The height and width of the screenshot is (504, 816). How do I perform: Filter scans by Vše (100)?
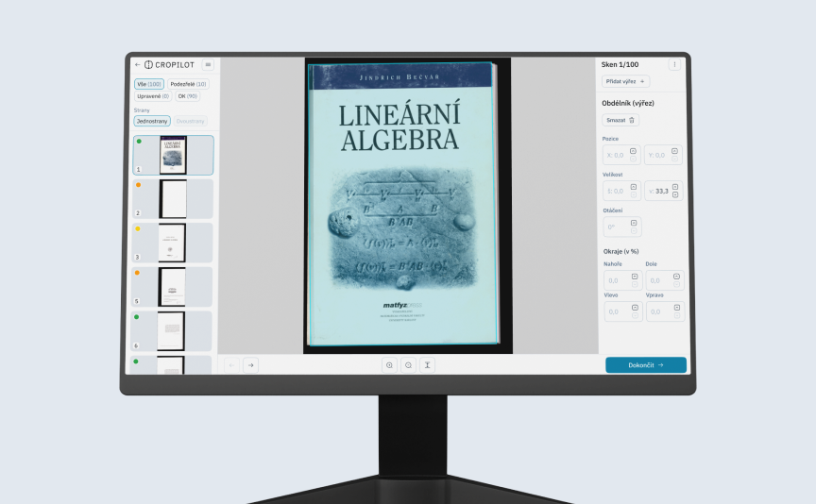(149, 84)
